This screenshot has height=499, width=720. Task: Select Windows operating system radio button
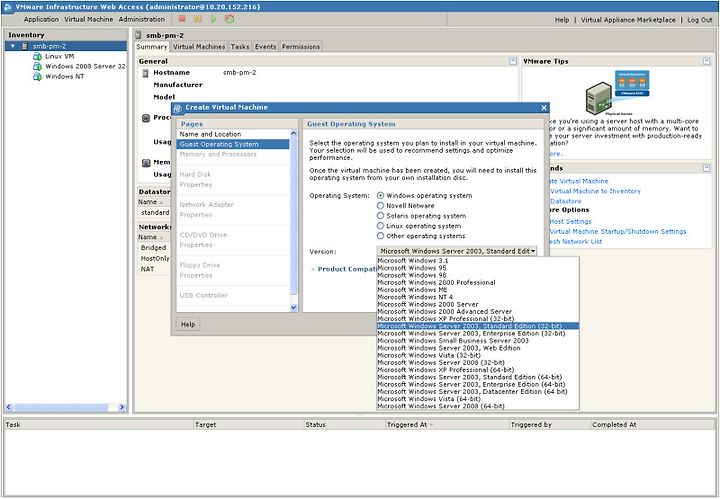click(x=380, y=195)
